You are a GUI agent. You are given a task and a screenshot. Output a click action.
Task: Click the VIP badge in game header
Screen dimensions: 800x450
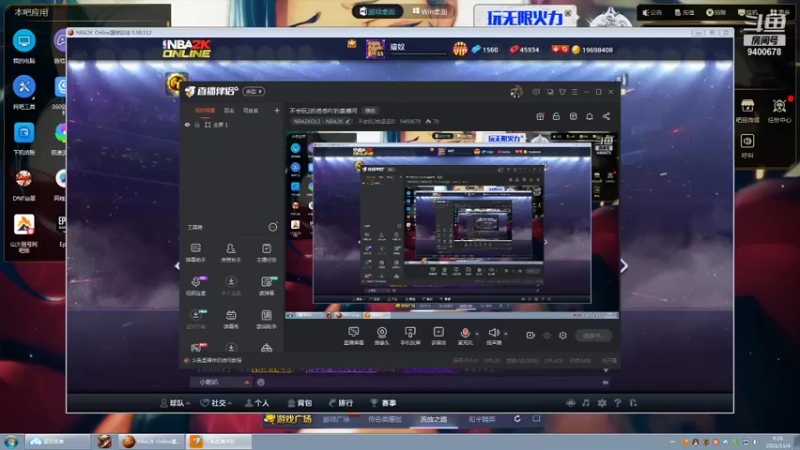point(460,49)
